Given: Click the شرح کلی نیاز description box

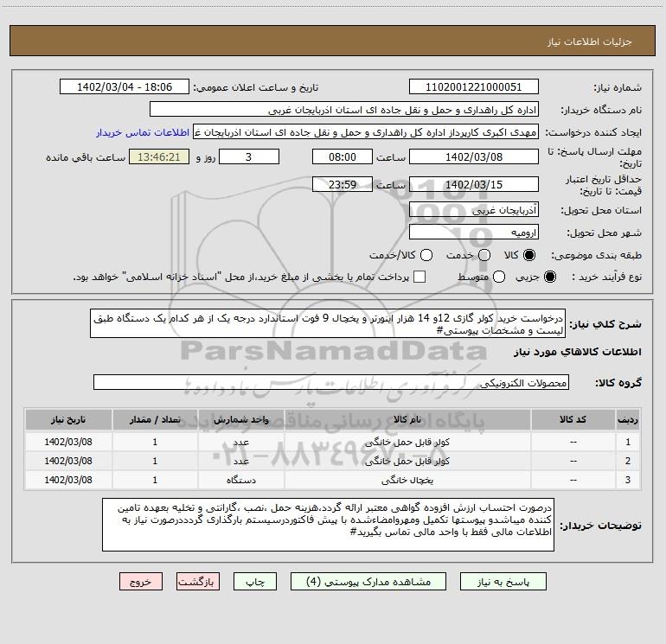Looking at the screenshot, I should pos(328,323).
